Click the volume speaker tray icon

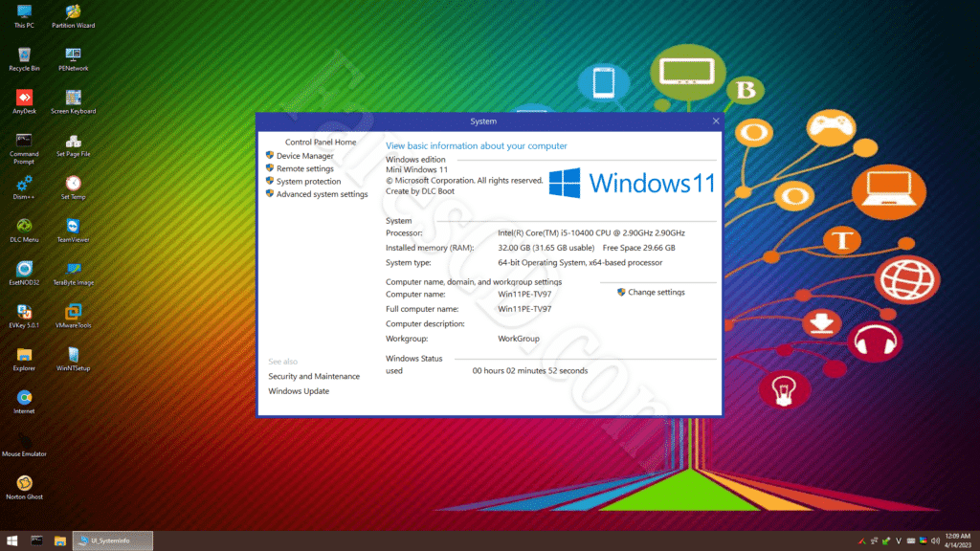click(935, 541)
